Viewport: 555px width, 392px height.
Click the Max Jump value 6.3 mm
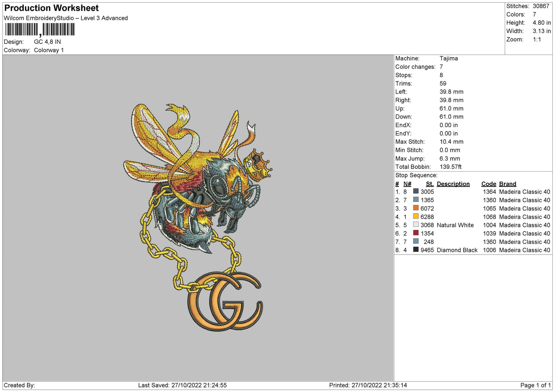(x=450, y=159)
